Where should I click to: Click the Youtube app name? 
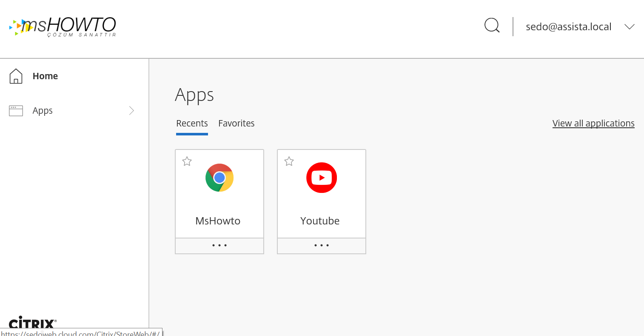pos(320,221)
